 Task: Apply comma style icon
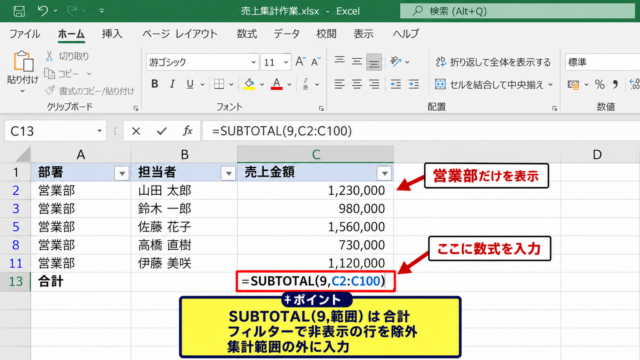click(x=616, y=84)
